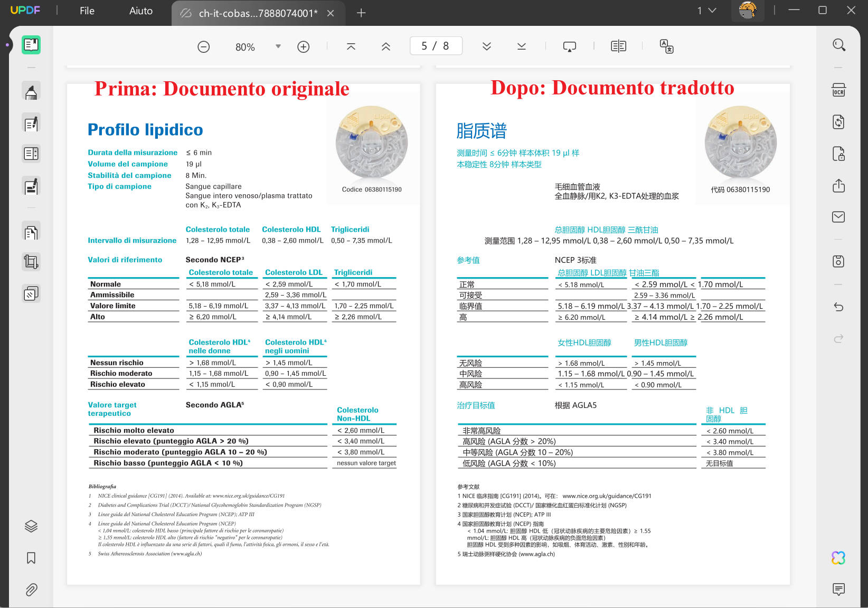Image resolution: width=868 pixels, height=608 pixels.
Task: Open the Bookmarks panel
Action: click(x=31, y=558)
